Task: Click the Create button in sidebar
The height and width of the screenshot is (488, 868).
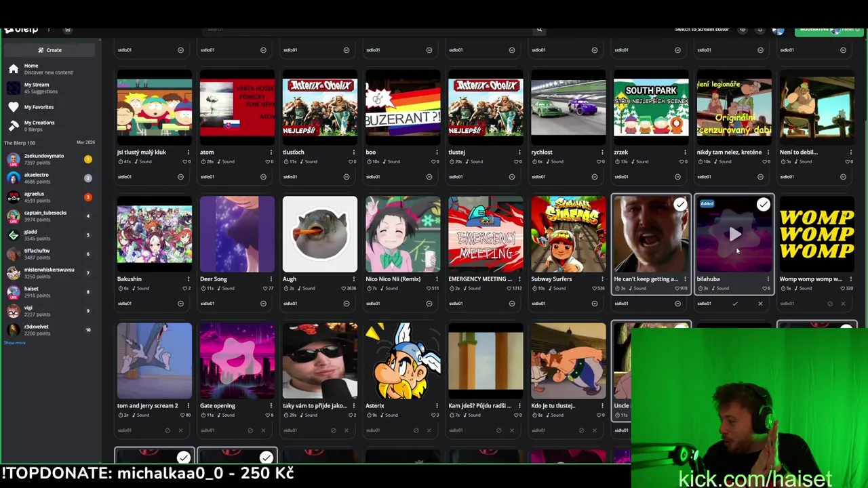Action: (50, 49)
